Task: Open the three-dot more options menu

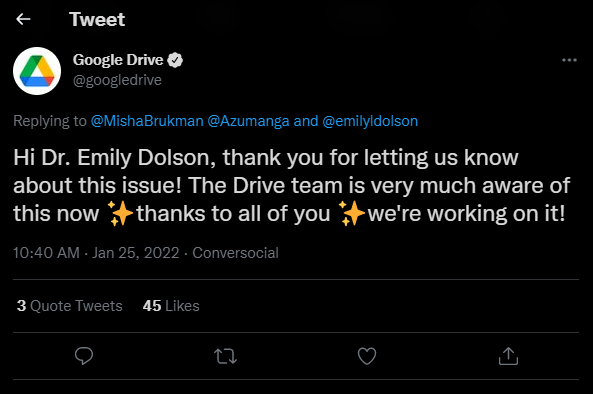Action: [569, 60]
